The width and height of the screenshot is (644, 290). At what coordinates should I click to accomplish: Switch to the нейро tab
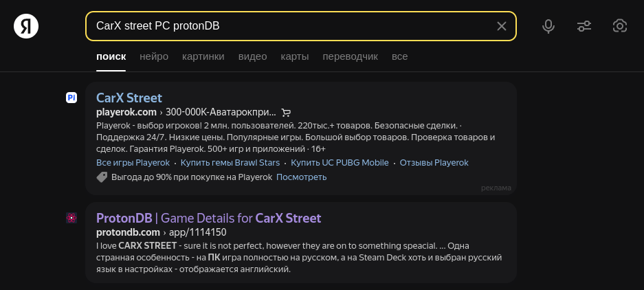pos(154,56)
